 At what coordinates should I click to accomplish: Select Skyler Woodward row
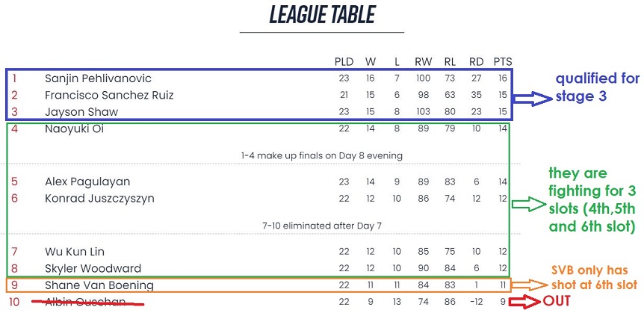pyautogui.click(x=258, y=268)
